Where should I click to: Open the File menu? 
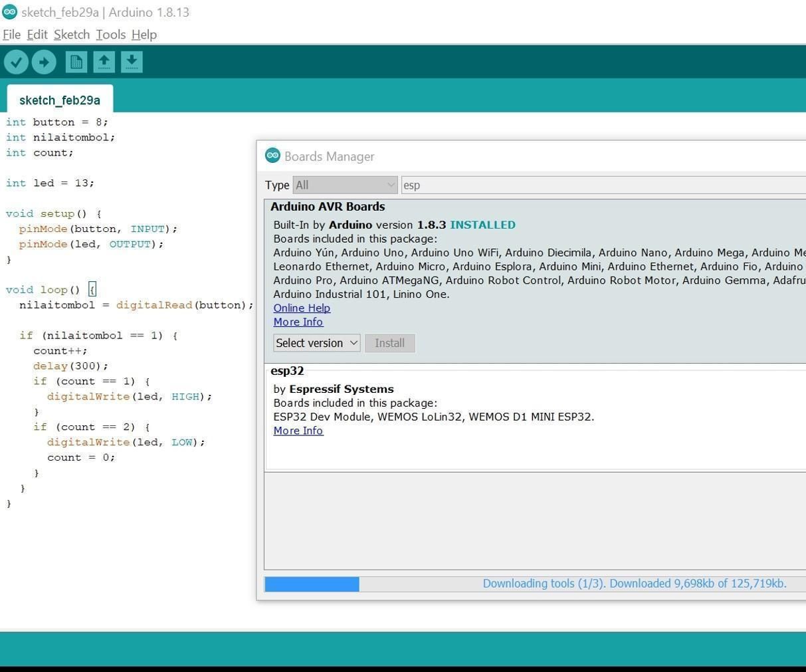click(x=12, y=35)
